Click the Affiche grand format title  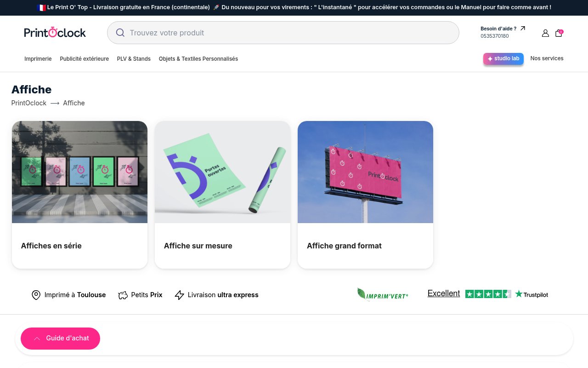click(344, 246)
